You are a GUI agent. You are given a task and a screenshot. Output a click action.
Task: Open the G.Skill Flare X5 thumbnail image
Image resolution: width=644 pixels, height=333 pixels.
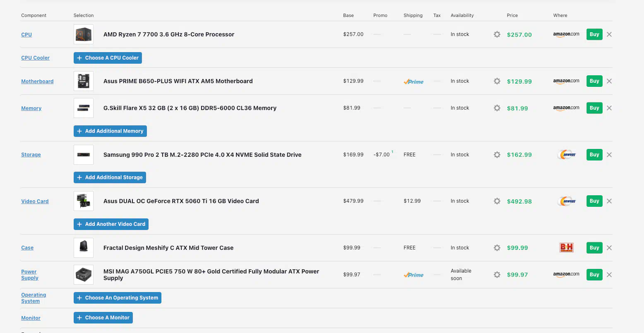84,108
